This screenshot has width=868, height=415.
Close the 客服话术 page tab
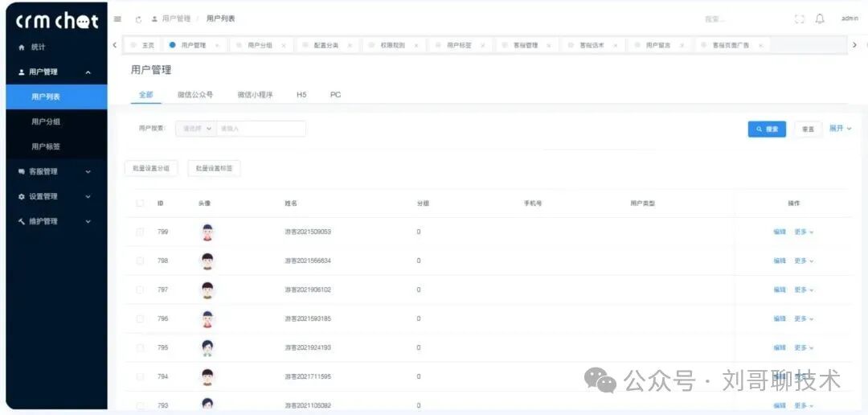(x=615, y=45)
